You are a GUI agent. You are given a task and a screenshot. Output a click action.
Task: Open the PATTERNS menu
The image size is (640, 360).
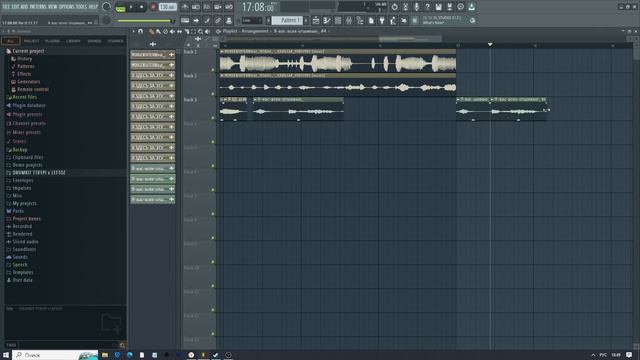(38, 7)
